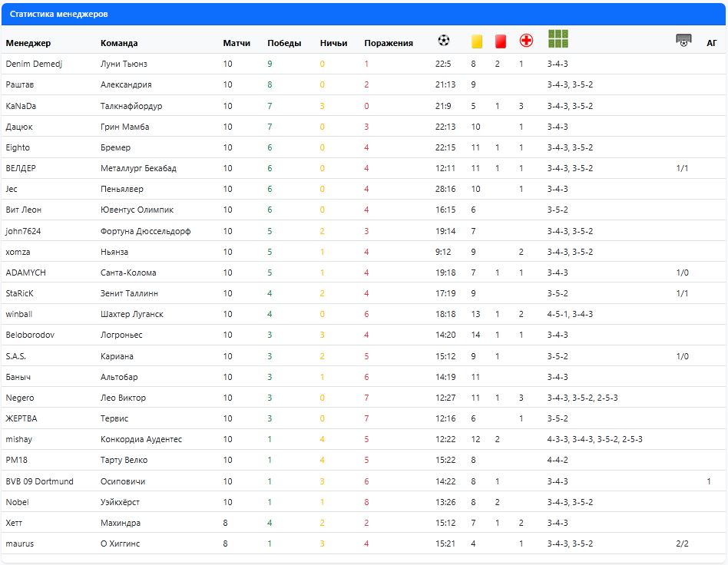Select manager ADAMYCH

click(25, 273)
